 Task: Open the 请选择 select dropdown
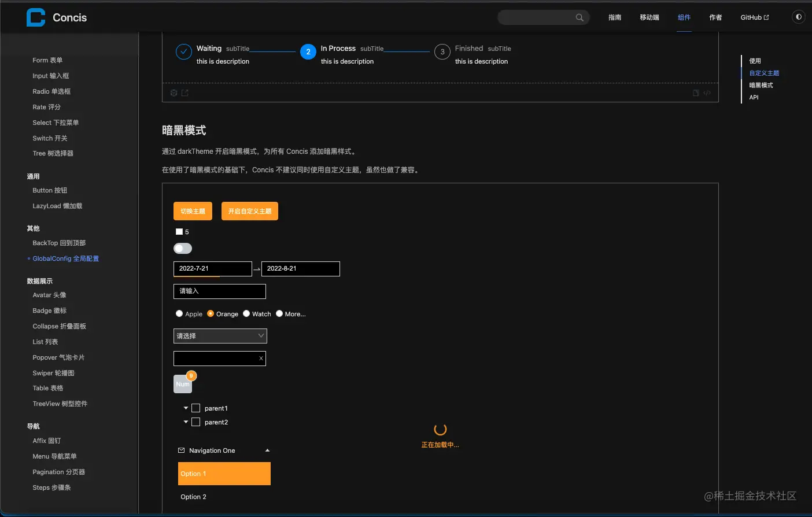pyautogui.click(x=220, y=336)
